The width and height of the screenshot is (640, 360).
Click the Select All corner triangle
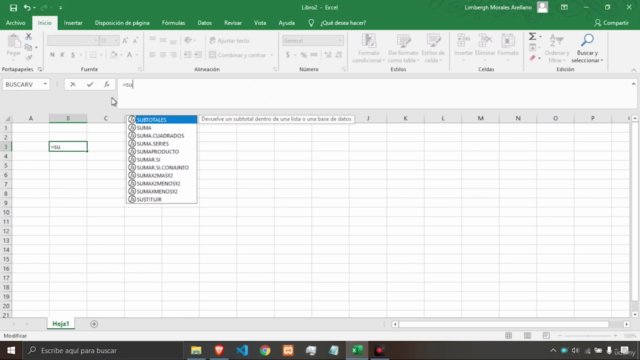[6, 118]
